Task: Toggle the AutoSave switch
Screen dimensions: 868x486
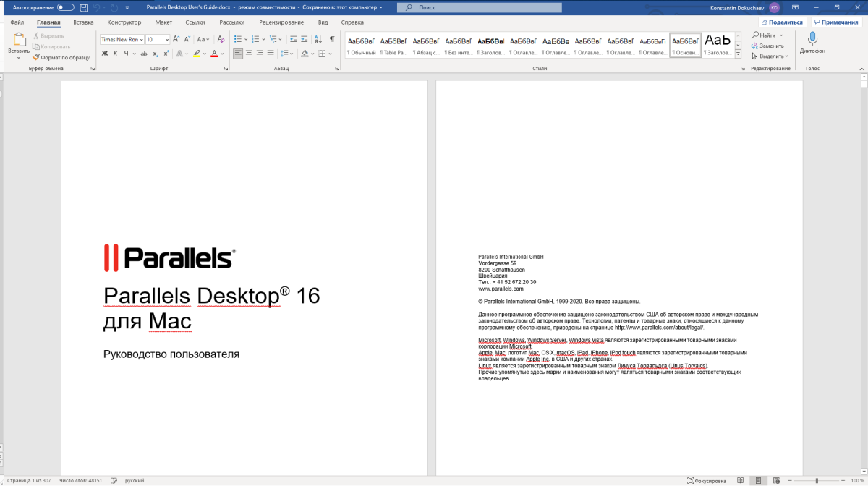Action: point(65,7)
